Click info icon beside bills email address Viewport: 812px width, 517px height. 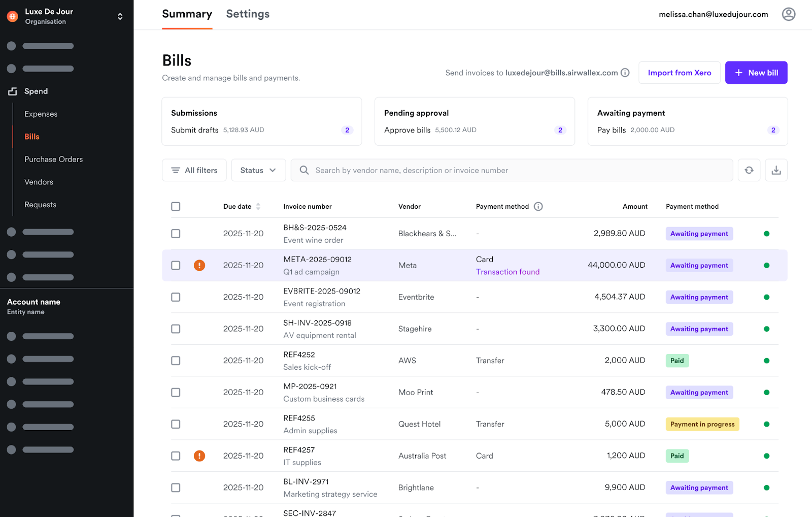625,73
